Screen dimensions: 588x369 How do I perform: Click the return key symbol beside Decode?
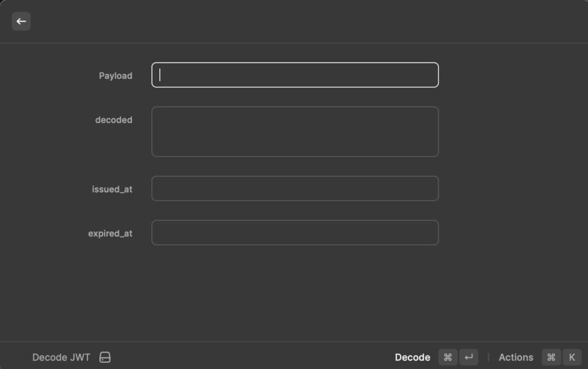point(467,357)
